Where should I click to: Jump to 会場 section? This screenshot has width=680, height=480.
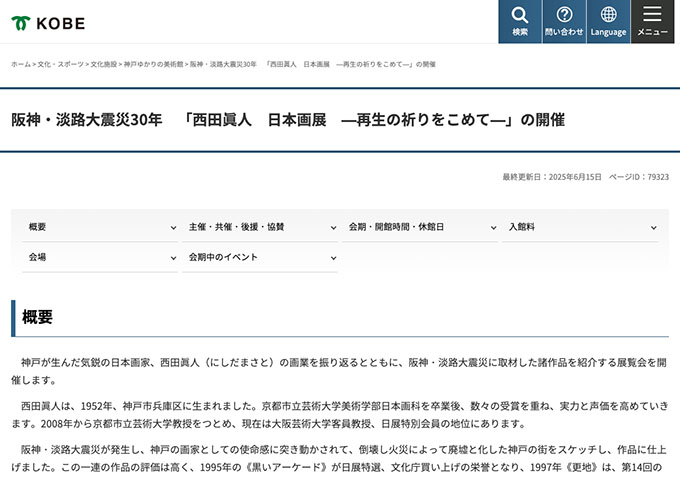(x=100, y=257)
